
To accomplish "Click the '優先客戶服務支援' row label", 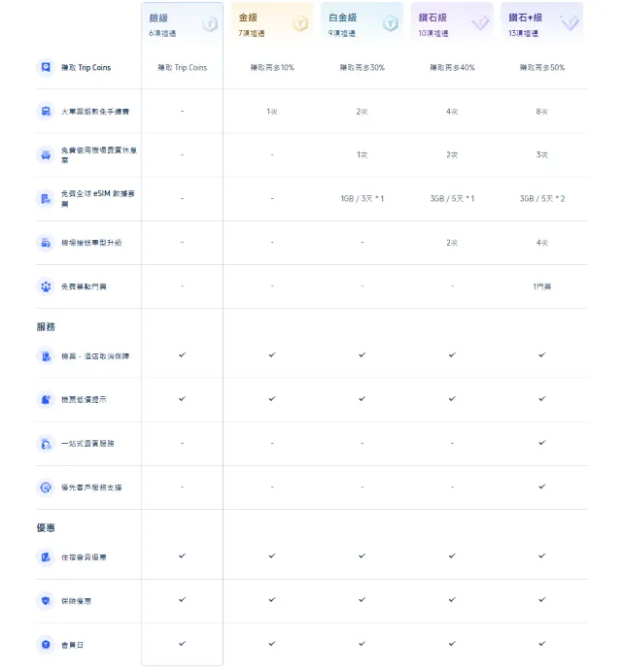I will coord(91,487).
